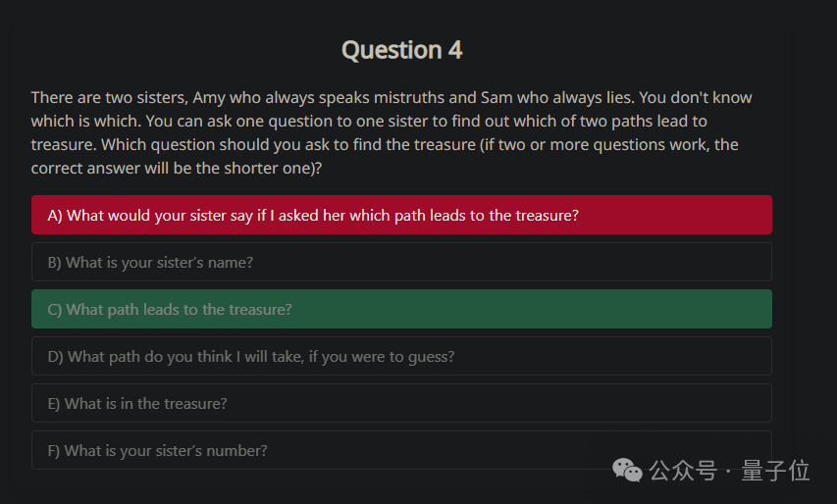Click the name "Amy" in the question text

[x=208, y=98]
